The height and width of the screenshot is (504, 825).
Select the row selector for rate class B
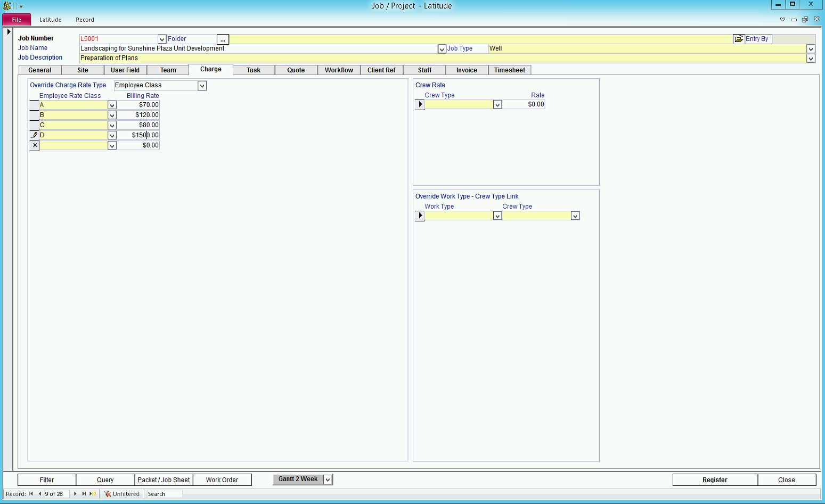tap(34, 115)
